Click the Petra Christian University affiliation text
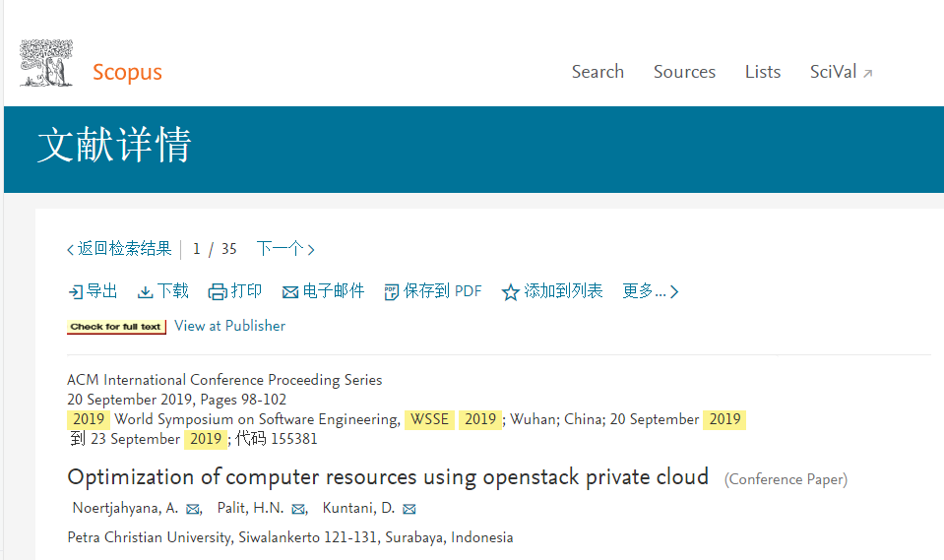The image size is (944, 560). pyautogui.click(x=290, y=537)
